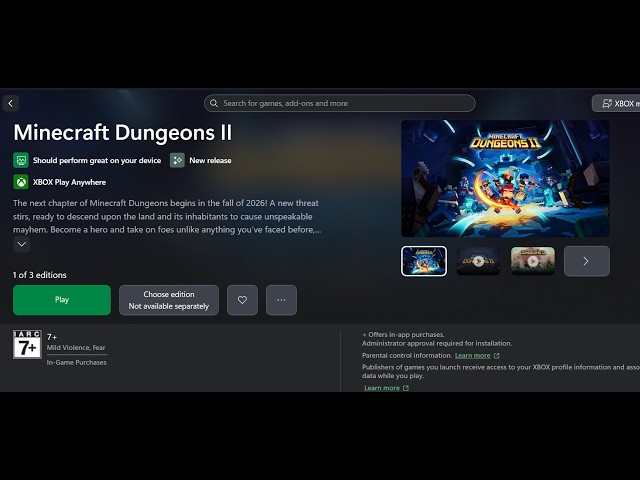Click the New release sparkle icon
Viewport: 640px width, 480px height.
pos(177,160)
